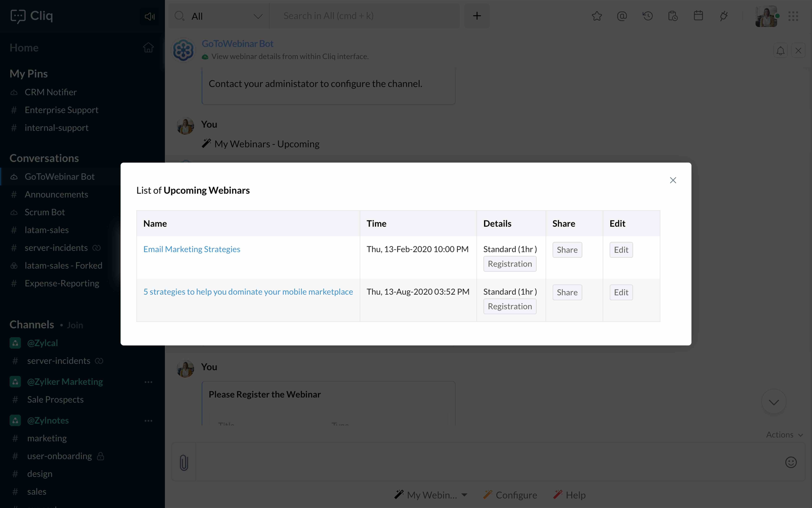Open latam-sales - Forked conversation

tap(63, 265)
